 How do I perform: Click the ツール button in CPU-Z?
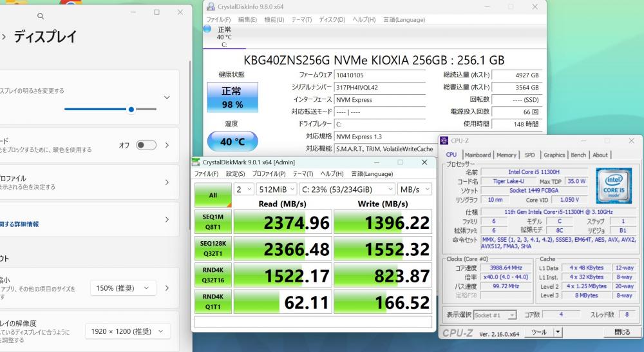[x=538, y=332]
